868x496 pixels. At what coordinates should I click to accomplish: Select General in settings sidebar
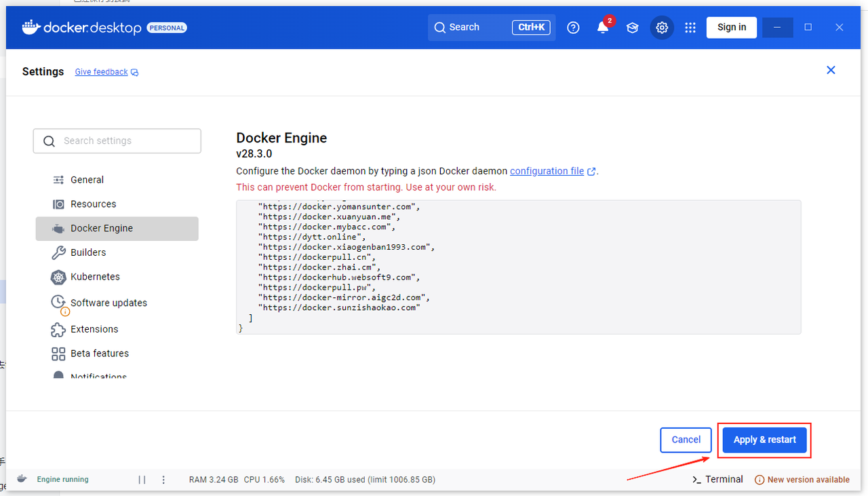[x=87, y=180]
